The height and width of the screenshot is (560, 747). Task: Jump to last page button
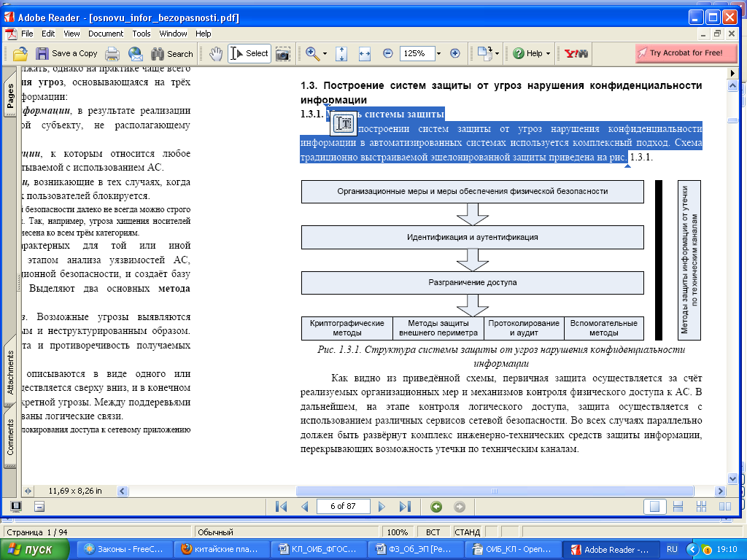coord(405,507)
